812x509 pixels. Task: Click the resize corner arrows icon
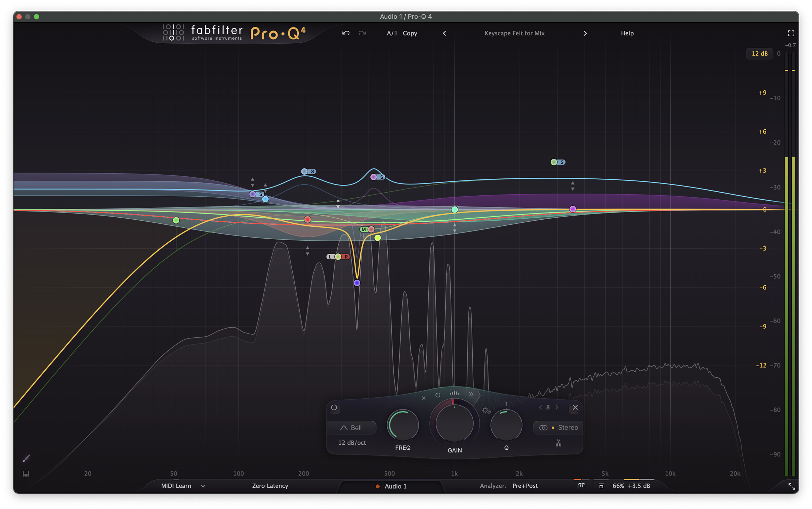pos(791,486)
